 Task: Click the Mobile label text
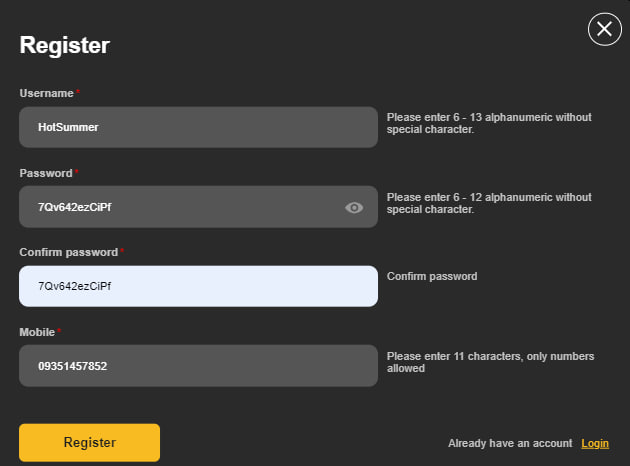tap(37, 332)
